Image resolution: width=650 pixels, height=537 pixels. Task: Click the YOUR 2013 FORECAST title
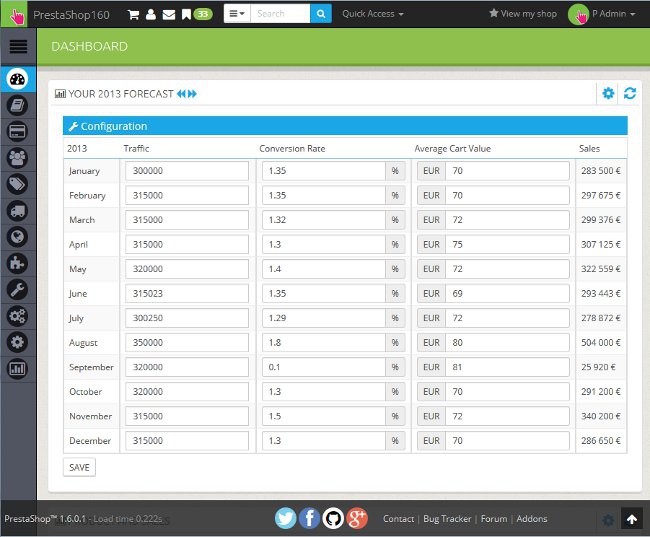pyautogui.click(x=121, y=94)
